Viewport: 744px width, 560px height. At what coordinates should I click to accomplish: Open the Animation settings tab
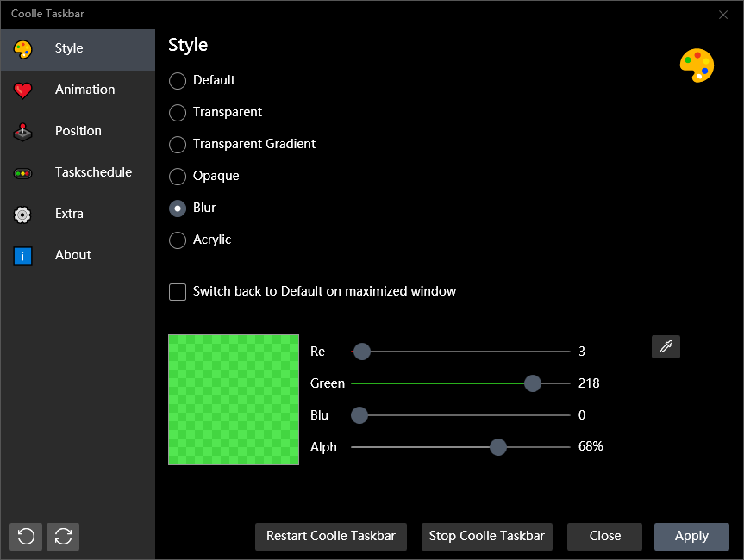pyautogui.click(x=84, y=90)
